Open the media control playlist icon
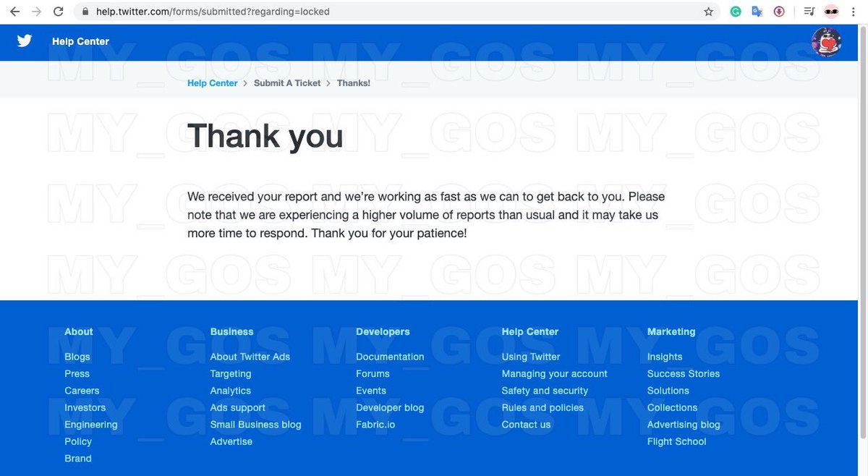This screenshot has width=868, height=476. click(809, 12)
